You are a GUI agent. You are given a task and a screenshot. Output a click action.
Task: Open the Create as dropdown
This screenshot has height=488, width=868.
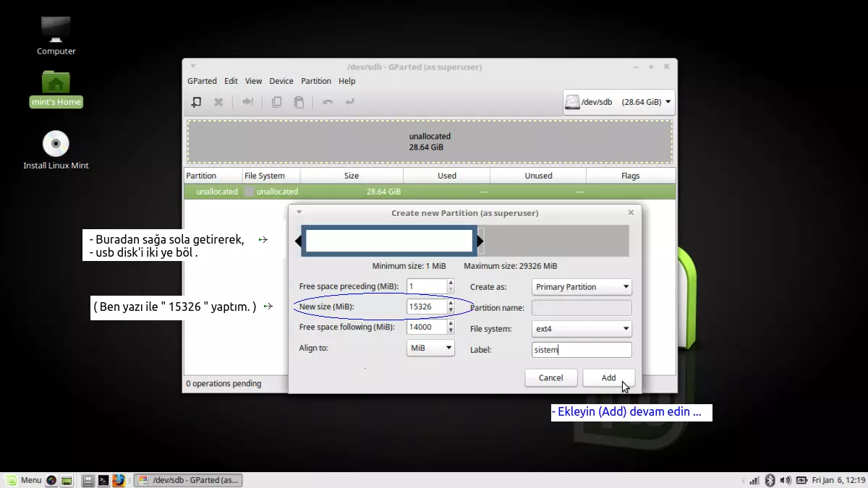click(x=582, y=287)
